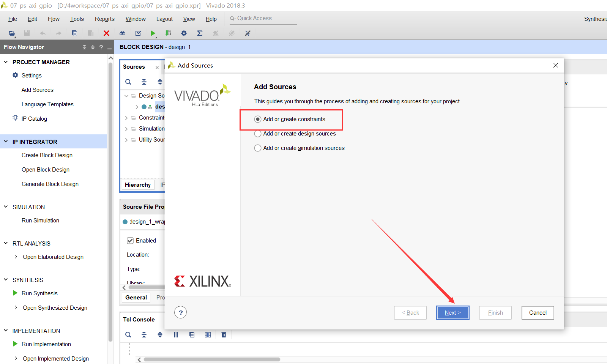Open the Reports menu
This screenshot has height=364, width=607.
coord(104,19)
